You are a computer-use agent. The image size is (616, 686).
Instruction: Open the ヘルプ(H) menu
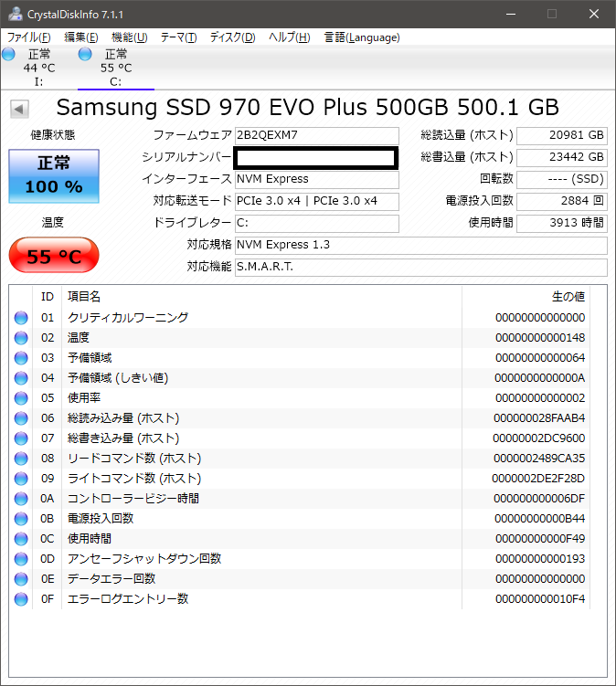290,37
